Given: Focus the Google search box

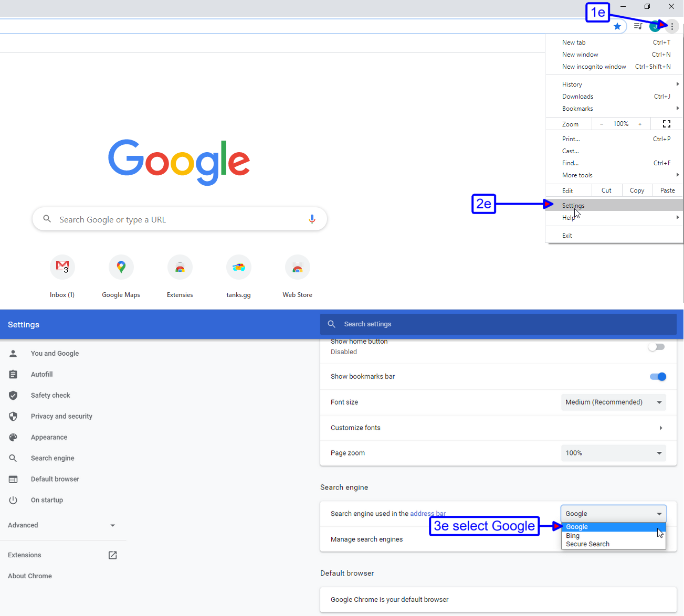Looking at the screenshot, I should click(180, 219).
